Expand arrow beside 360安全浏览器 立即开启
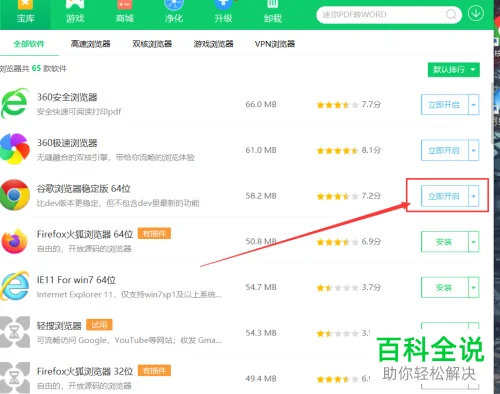Viewport: 500px width, 394px height. coord(473,105)
